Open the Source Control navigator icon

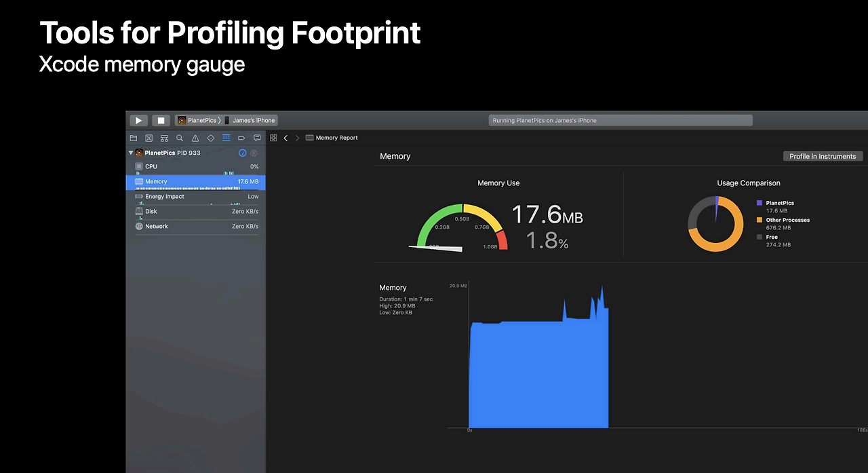click(x=149, y=138)
